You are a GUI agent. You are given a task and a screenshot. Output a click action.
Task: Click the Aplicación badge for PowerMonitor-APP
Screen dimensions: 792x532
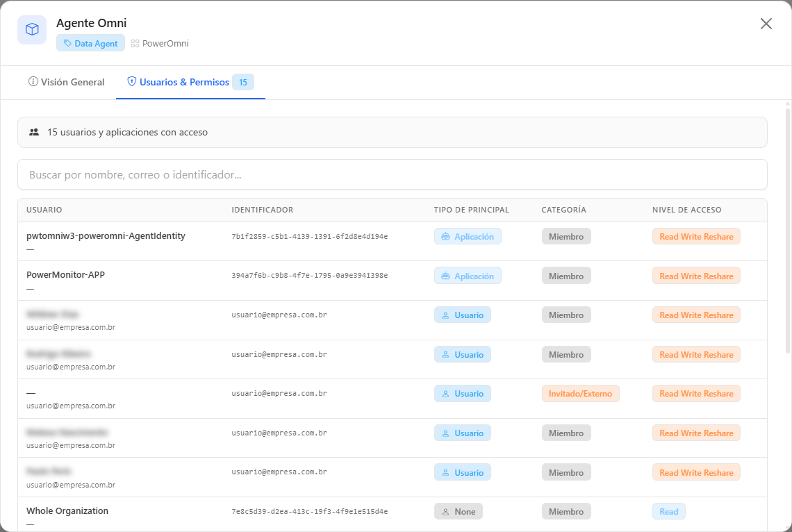(x=468, y=276)
